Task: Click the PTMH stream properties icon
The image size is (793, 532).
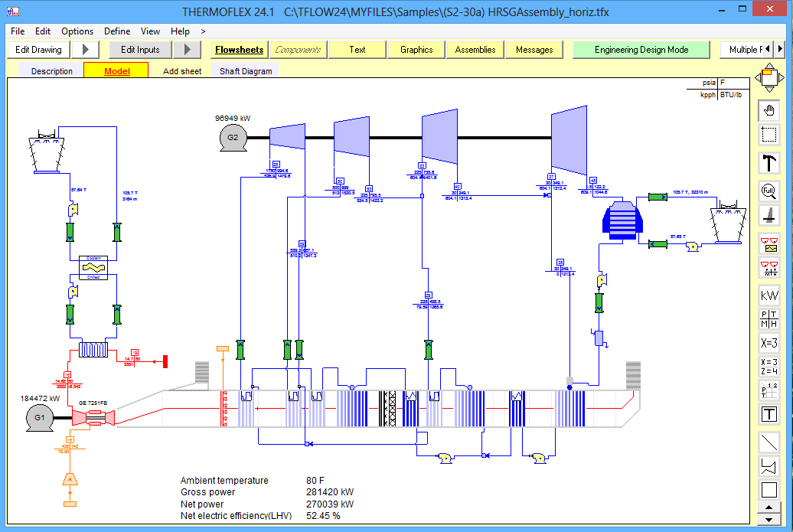Action: click(x=769, y=318)
